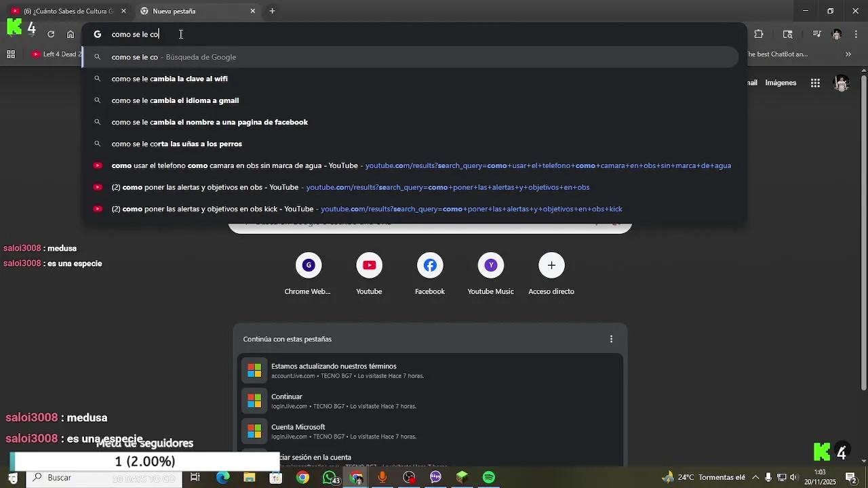Click the Acceso directo add shortcut button
The width and height of the screenshot is (868, 488).
click(x=551, y=274)
